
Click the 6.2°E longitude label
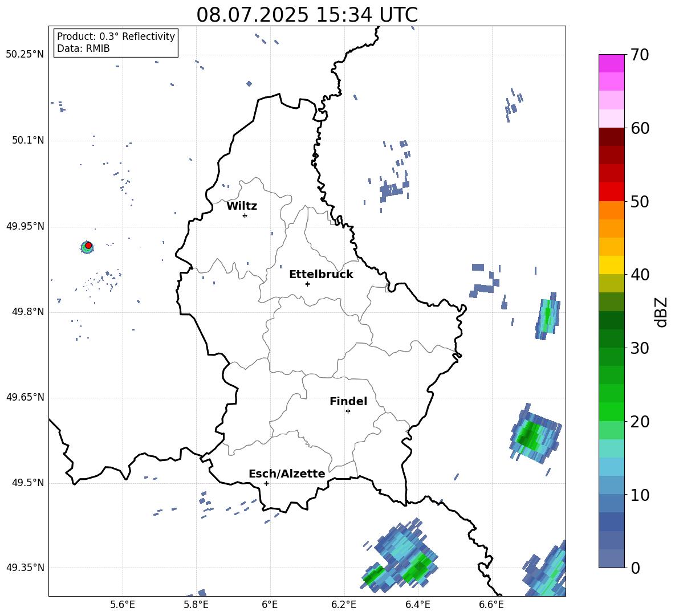(344, 605)
